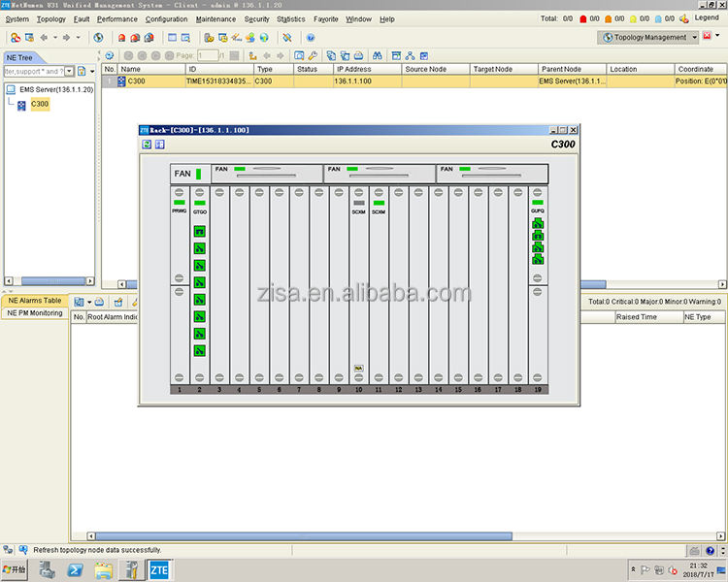Select the GUFQ card in slot 19
Viewport: 728px width, 582px height.
coord(538,210)
